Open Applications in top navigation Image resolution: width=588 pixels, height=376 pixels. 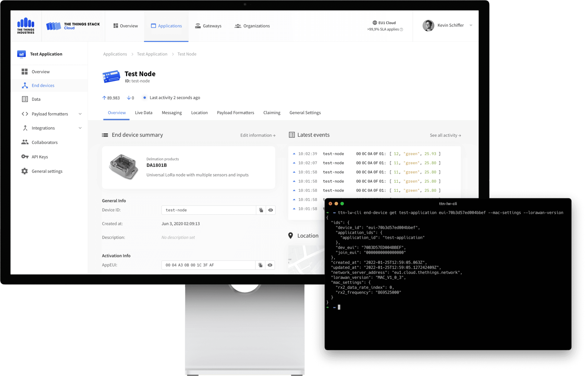[166, 26]
